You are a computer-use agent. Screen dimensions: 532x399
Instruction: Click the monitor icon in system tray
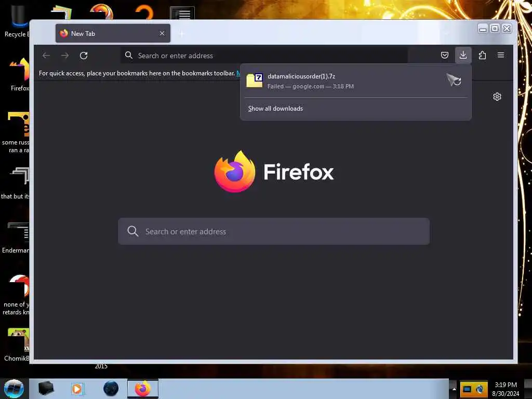click(x=467, y=389)
